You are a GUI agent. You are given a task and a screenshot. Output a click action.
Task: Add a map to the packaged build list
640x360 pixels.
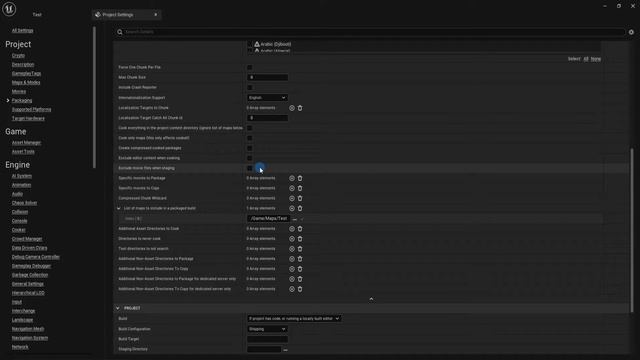click(x=292, y=209)
